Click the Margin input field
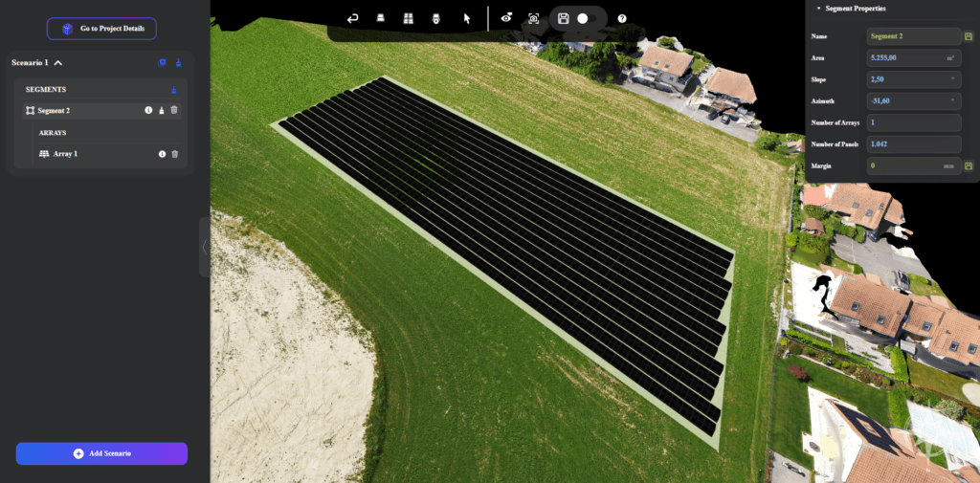 pos(914,166)
